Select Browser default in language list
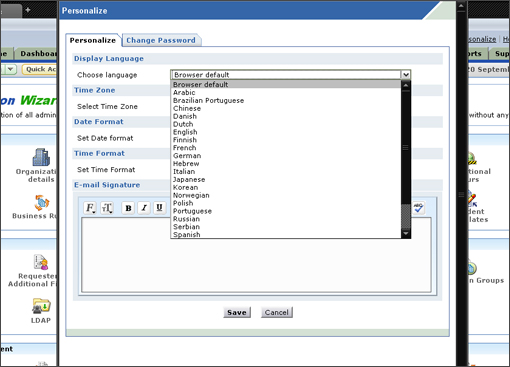The width and height of the screenshot is (510, 367). (286, 84)
